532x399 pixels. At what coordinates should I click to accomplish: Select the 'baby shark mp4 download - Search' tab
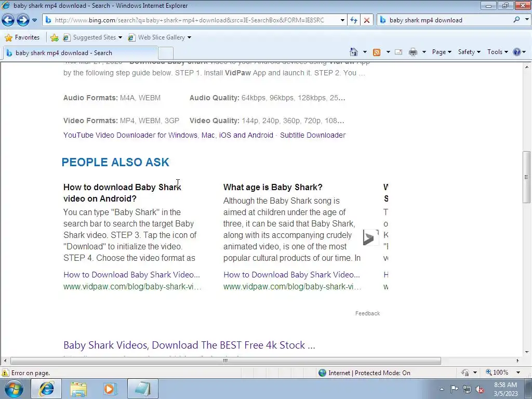(x=80, y=53)
